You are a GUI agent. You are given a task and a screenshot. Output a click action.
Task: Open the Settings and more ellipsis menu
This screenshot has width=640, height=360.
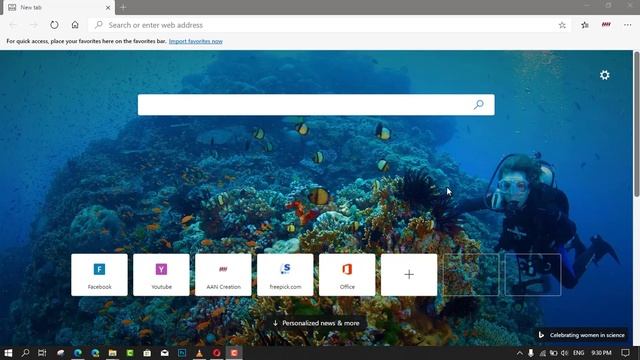click(628, 25)
